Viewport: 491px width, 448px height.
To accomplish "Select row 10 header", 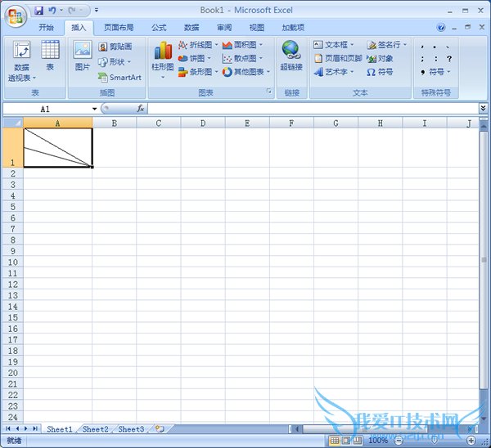I will click(x=13, y=262).
